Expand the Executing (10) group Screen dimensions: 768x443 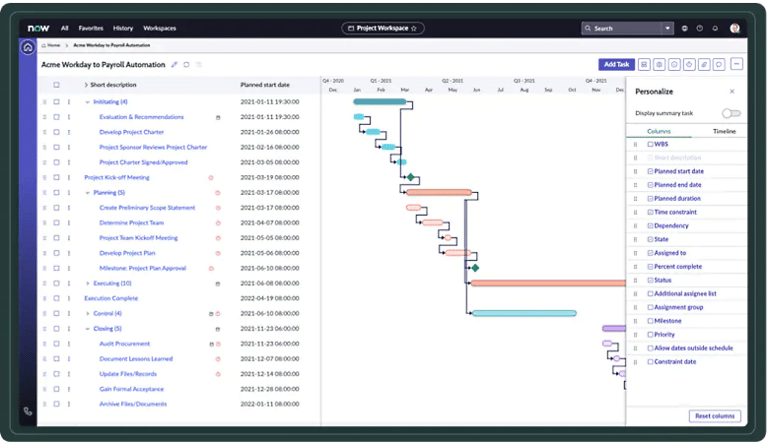(88, 283)
